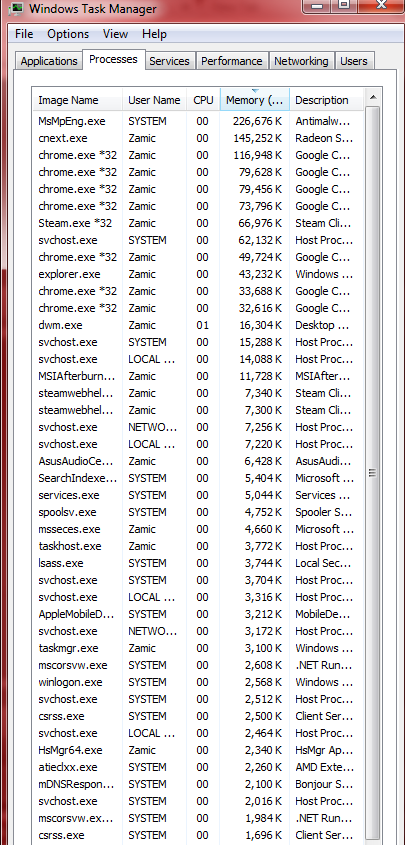Select chrome.exe using 73,796 K memory
This screenshot has width=405, height=845.
(198, 206)
